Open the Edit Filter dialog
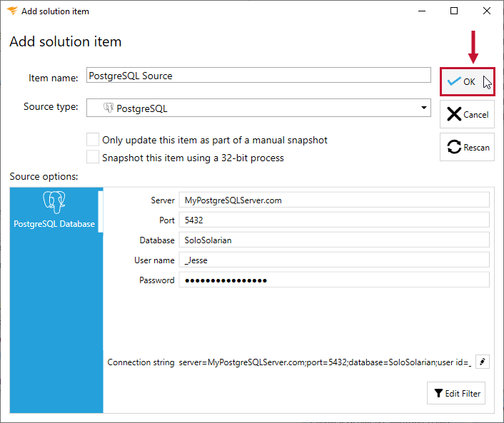Viewport: 504px width, 423px height. (x=455, y=393)
